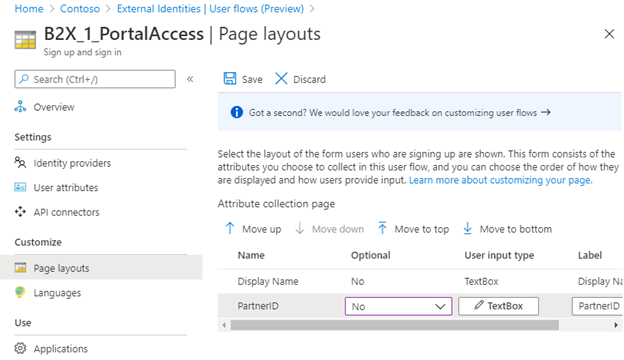The height and width of the screenshot is (360, 624).
Task: Select the Page layouts menu item
Action: coord(101,268)
